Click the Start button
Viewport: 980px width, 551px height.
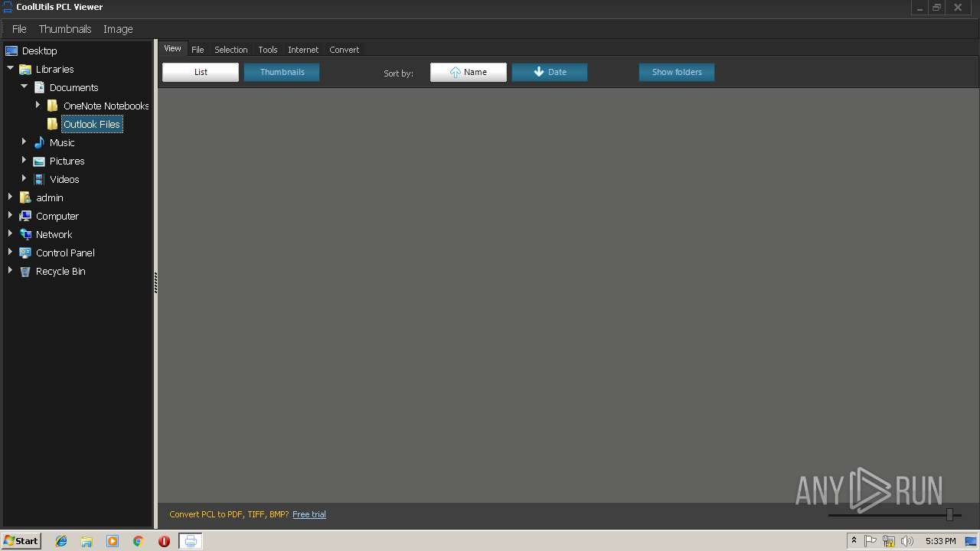21,541
